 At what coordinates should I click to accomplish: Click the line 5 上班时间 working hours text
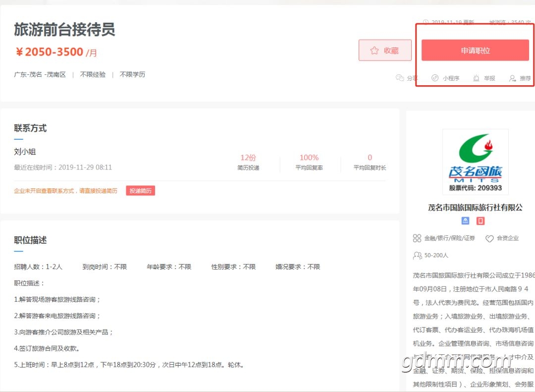click(x=129, y=365)
